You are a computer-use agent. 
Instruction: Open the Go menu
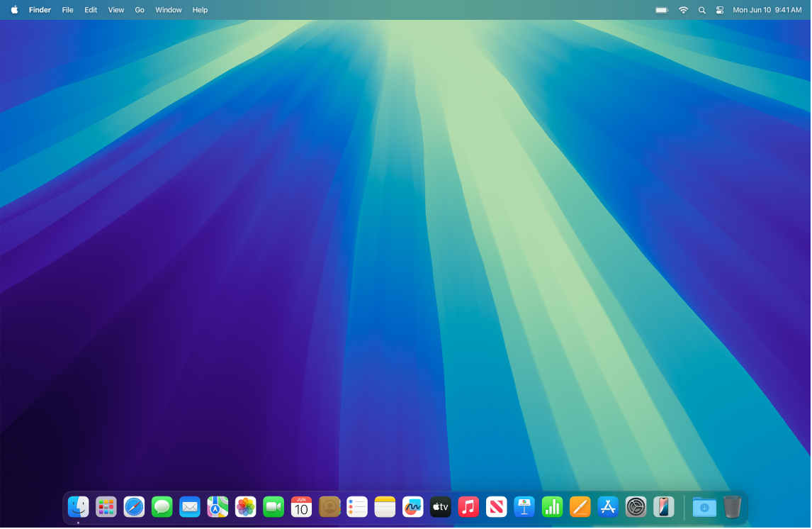[140, 10]
